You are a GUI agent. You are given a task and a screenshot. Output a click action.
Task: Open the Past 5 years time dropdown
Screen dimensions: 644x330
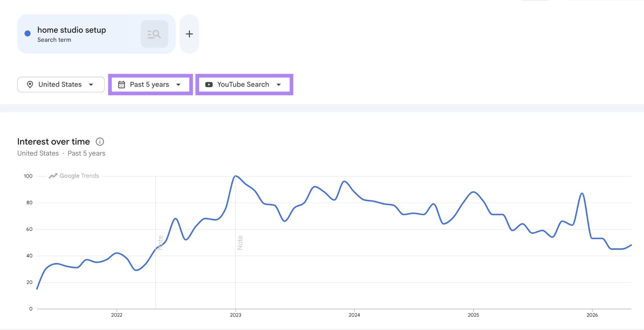pos(150,85)
